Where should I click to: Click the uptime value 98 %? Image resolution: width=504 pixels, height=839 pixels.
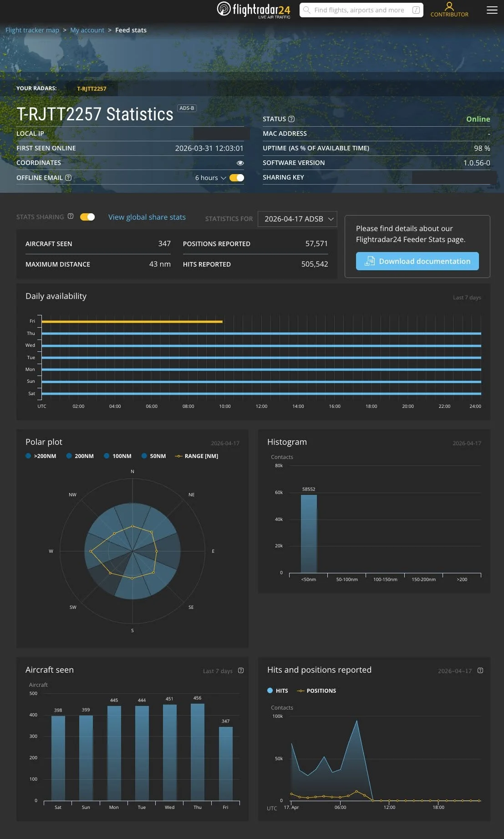(x=482, y=148)
